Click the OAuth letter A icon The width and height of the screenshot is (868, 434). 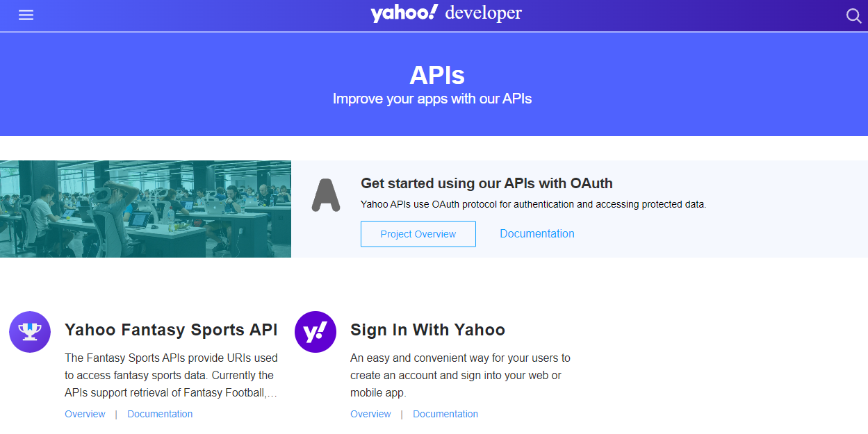325,195
